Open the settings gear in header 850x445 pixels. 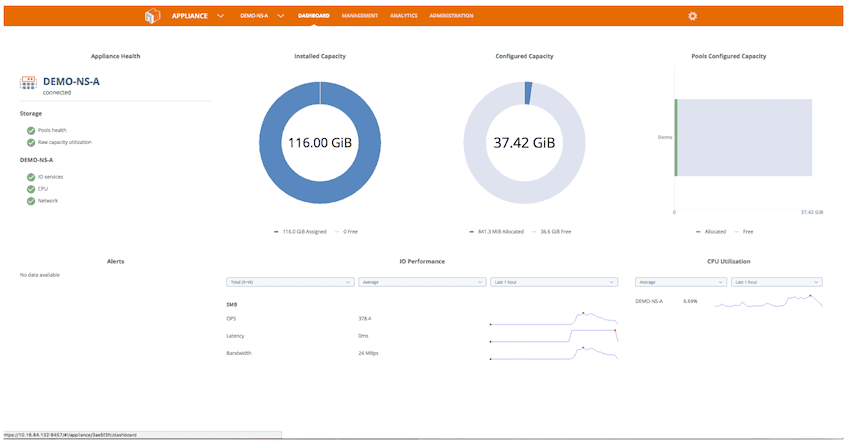point(693,16)
